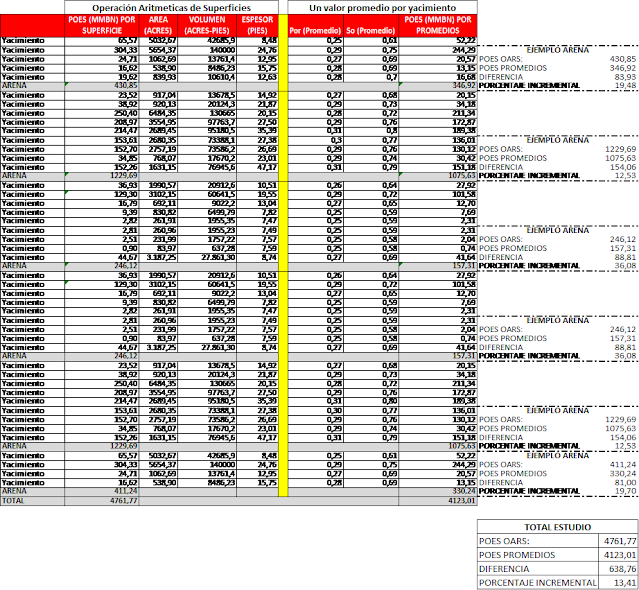Select the So cell reading exactly 0,7

[x=371, y=77]
